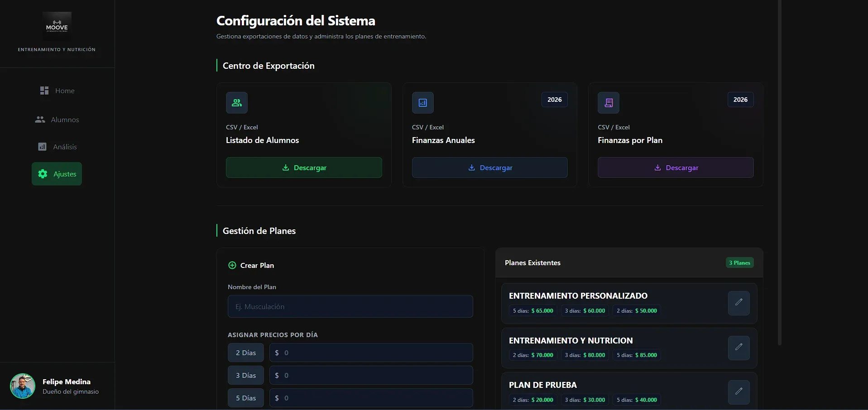Click the 2 Días price input
The height and width of the screenshot is (410, 868).
(371, 353)
